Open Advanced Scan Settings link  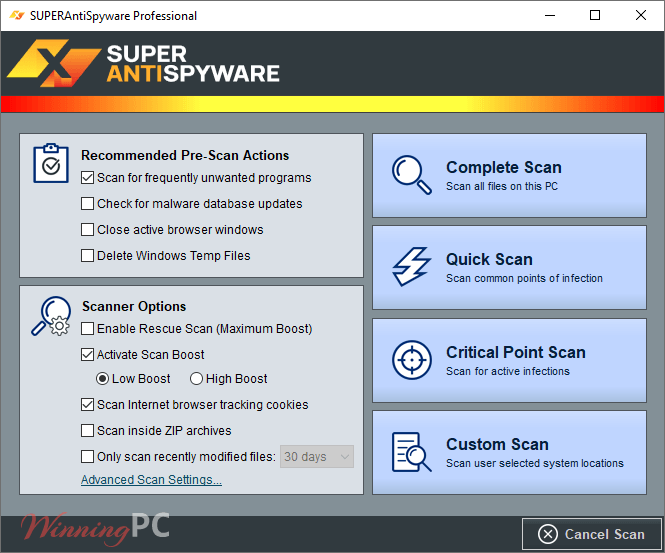(x=151, y=480)
